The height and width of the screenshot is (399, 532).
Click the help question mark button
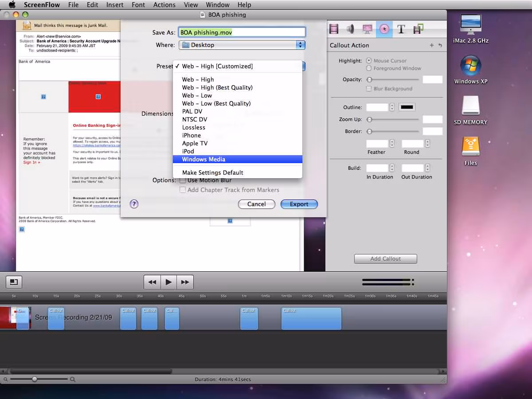tap(134, 204)
